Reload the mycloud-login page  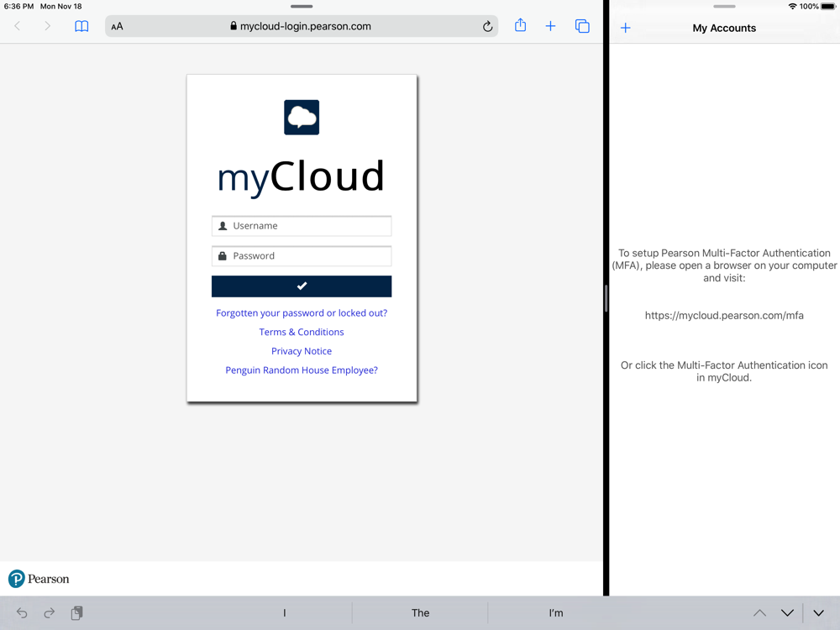[487, 26]
